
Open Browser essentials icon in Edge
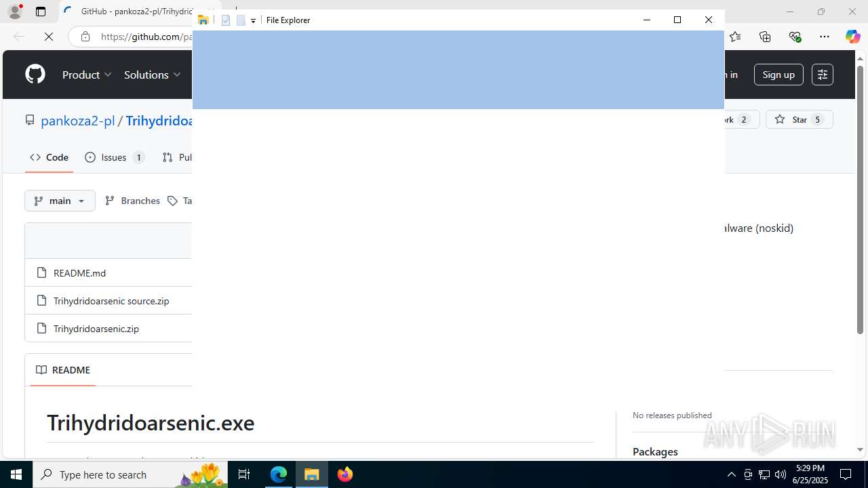coord(795,37)
